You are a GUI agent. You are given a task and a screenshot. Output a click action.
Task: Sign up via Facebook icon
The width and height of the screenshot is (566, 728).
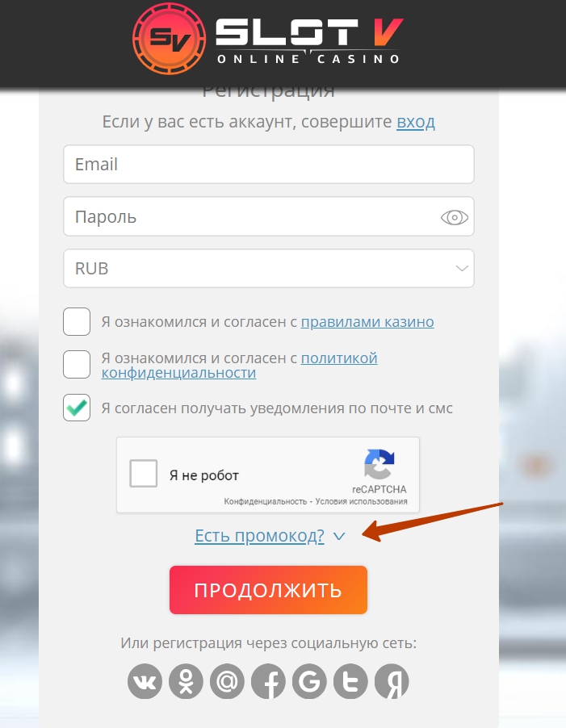click(268, 681)
